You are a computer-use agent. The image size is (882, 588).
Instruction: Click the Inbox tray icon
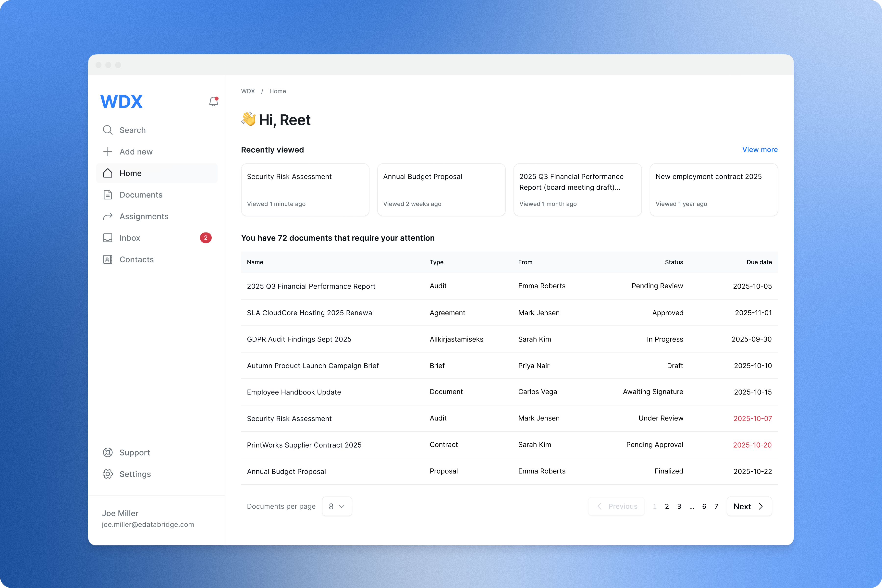tap(108, 238)
